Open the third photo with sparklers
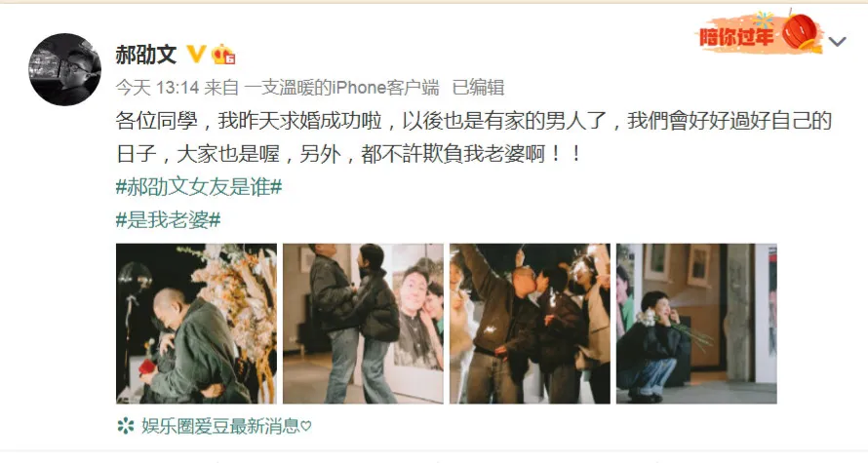This screenshot has height=463, width=868. click(x=530, y=324)
